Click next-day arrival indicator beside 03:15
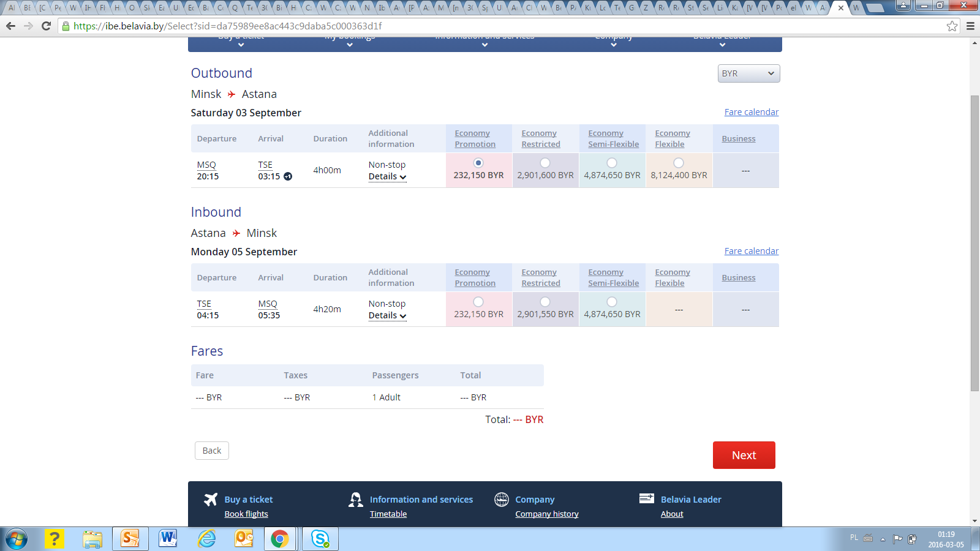The height and width of the screenshot is (551, 980). point(288,176)
